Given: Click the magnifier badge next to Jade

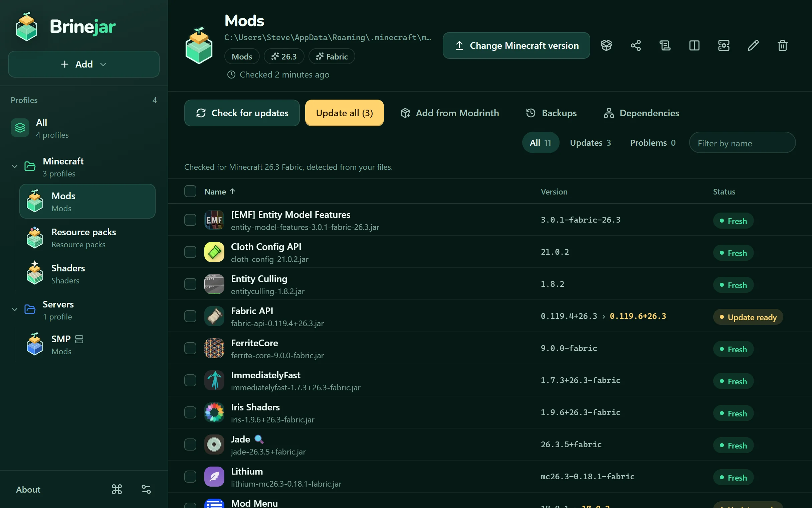Looking at the screenshot, I should click(x=259, y=439).
